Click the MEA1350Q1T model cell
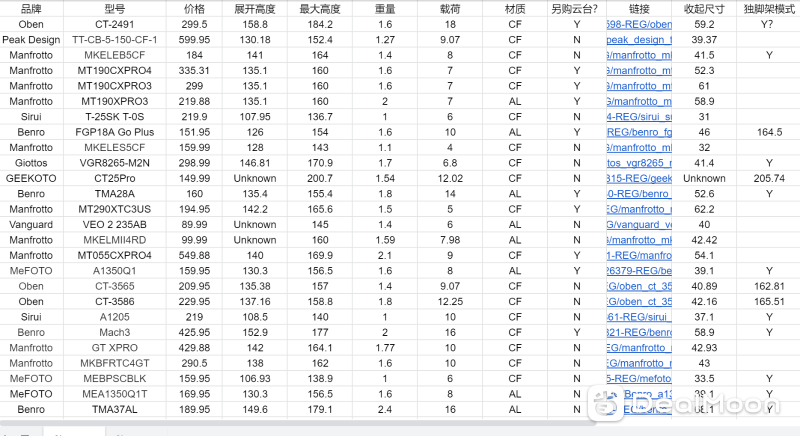This screenshot has height=436, width=800. coord(115,394)
